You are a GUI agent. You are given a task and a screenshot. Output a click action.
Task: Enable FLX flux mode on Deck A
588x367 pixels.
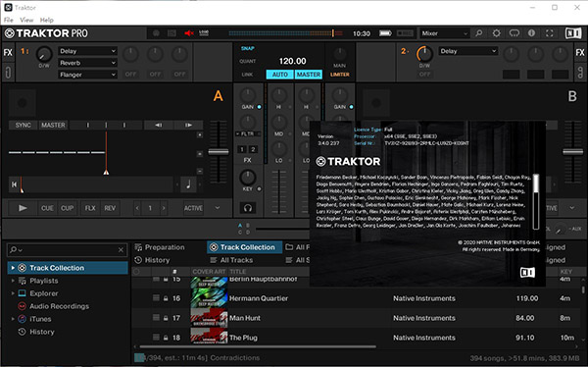[x=90, y=208]
